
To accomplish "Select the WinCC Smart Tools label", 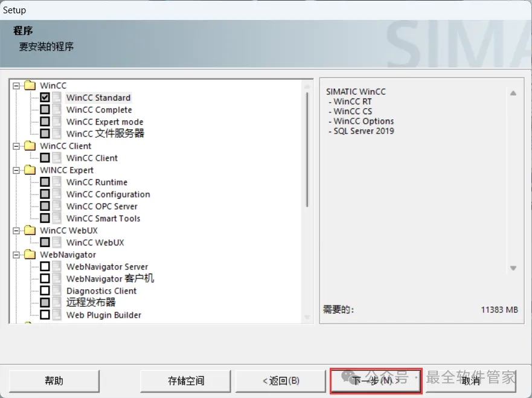I will tap(103, 219).
